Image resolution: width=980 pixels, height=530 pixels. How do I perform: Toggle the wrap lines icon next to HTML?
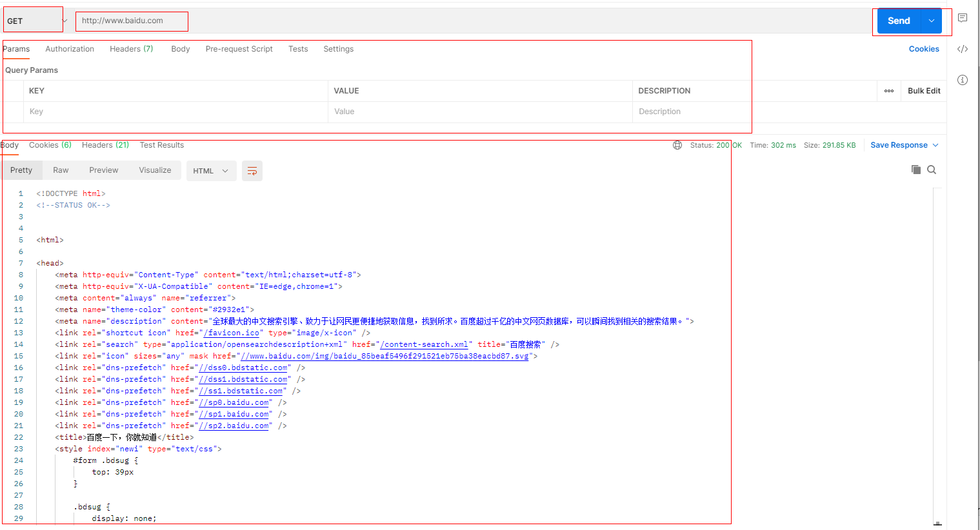(252, 171)
